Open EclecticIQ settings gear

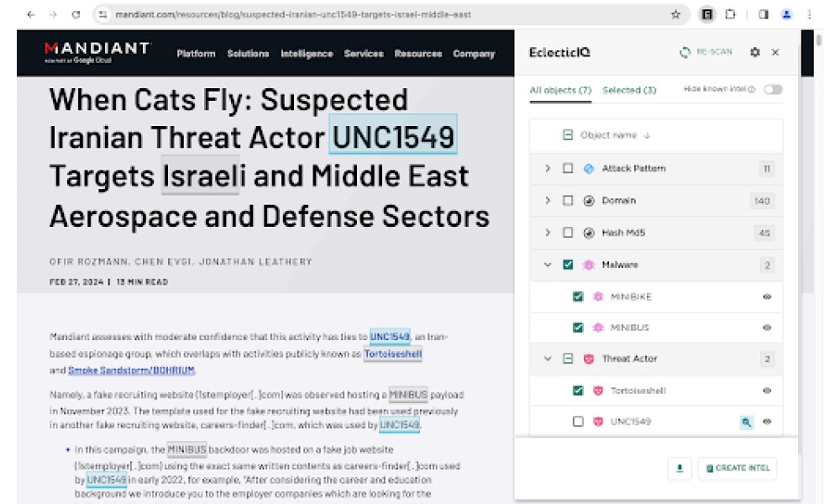pos(755,52)
